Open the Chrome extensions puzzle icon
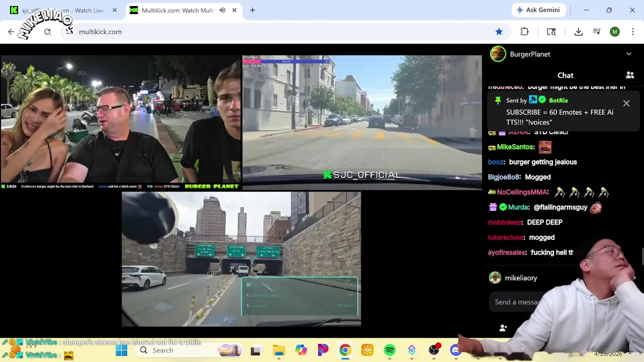Screen dimensions: 644x362 [524, 32]
